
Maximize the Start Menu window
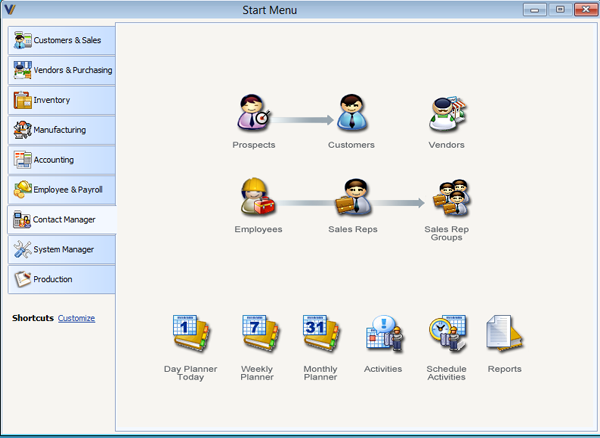click(560, 10)
